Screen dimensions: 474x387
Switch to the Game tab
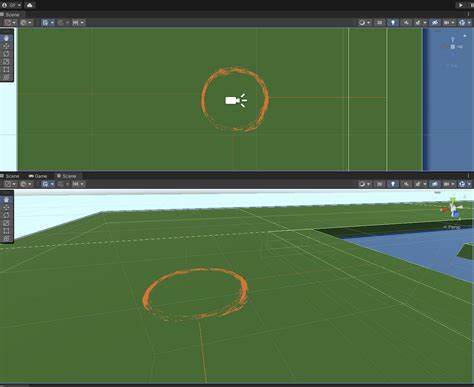tap(38, 176)
